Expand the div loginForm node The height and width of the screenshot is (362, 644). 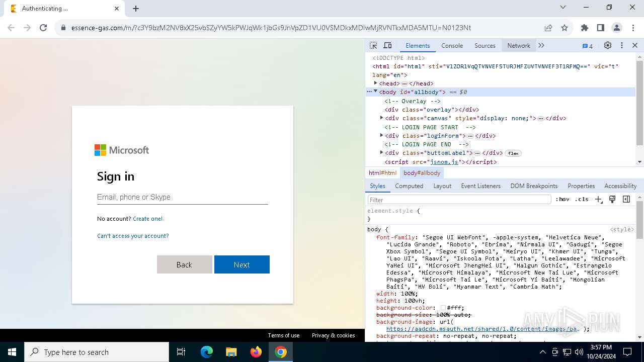pos(381,135)
